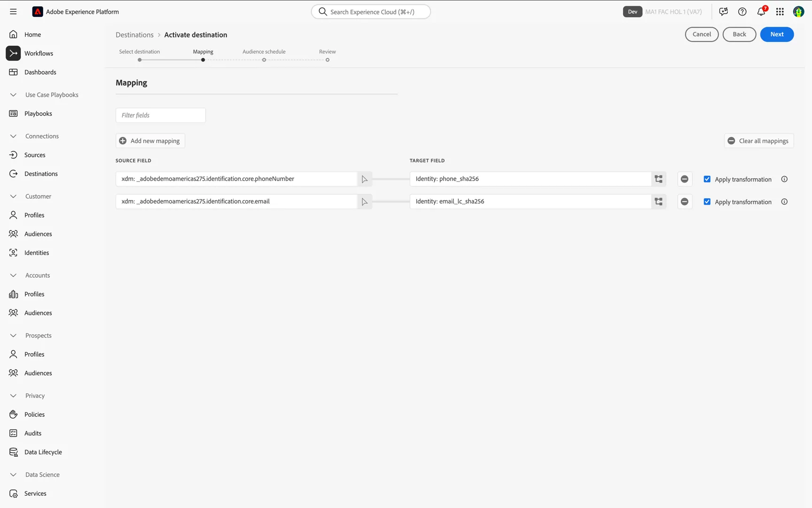Screen dimensions: 812x508
Task: Click Add new mapping
Action: [150, 141]
